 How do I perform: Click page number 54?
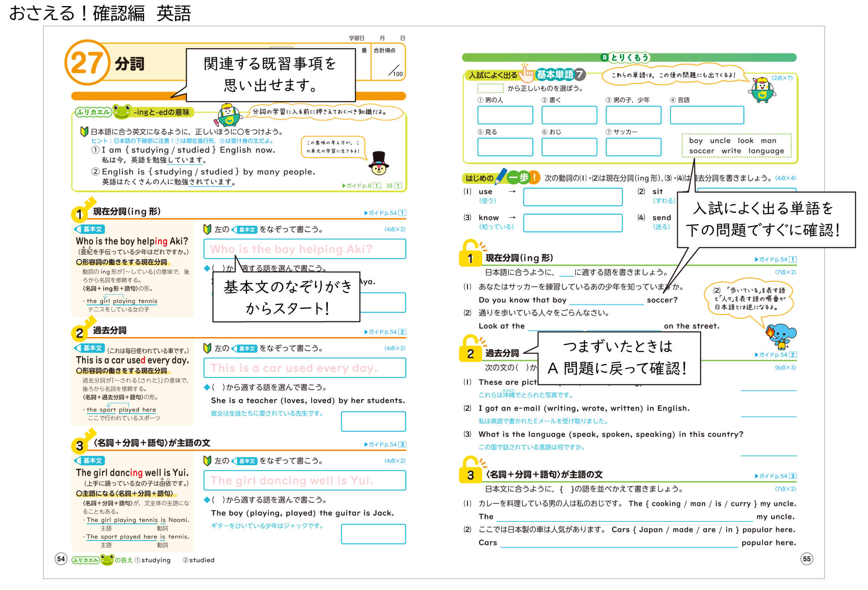tap(61, 559)
